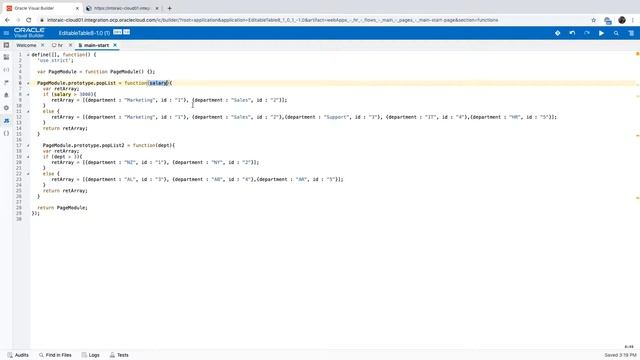Click 'var PageModule' on line 4
This screenshot has width=640, height=360.
(57, 72)
